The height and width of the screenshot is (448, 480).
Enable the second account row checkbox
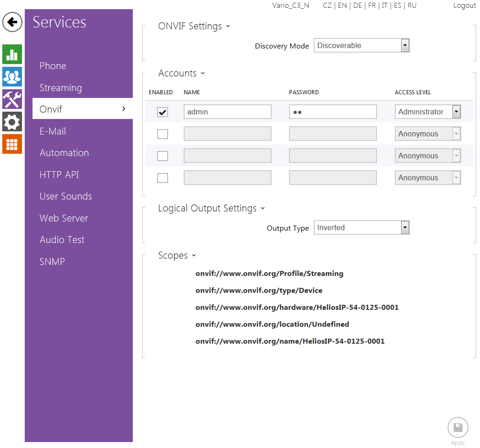163,134
